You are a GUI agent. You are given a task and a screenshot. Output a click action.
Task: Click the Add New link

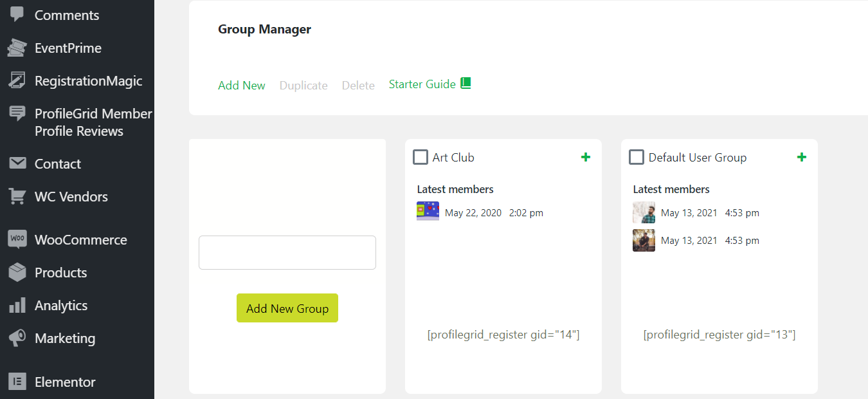tap(242, 85)
